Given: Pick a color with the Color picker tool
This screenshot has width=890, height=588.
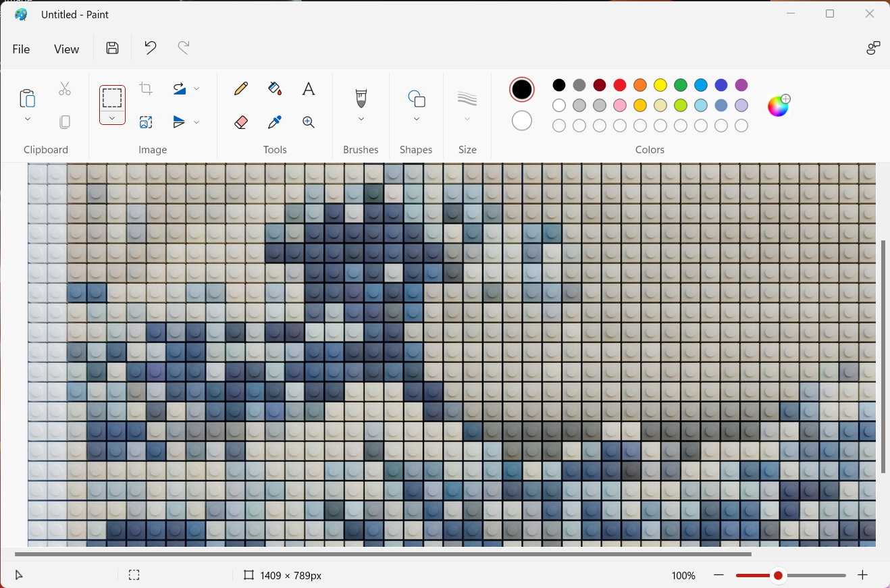Looking at the screenshot, I should pyautogui.click(x=274, y=122).
